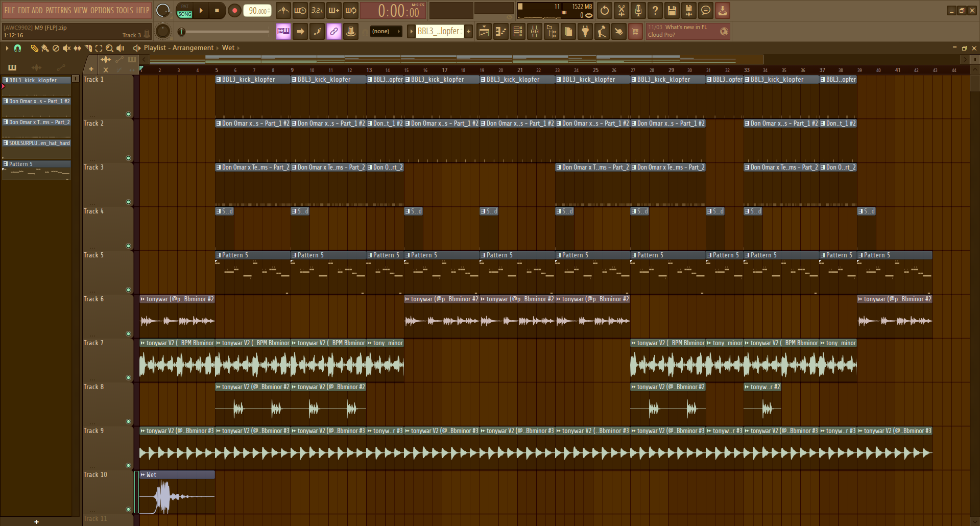Select the Slice tool in Playlist toolbar
Image resolution: width=980 pixels, height=526 pixels.
tap(88, 48)
